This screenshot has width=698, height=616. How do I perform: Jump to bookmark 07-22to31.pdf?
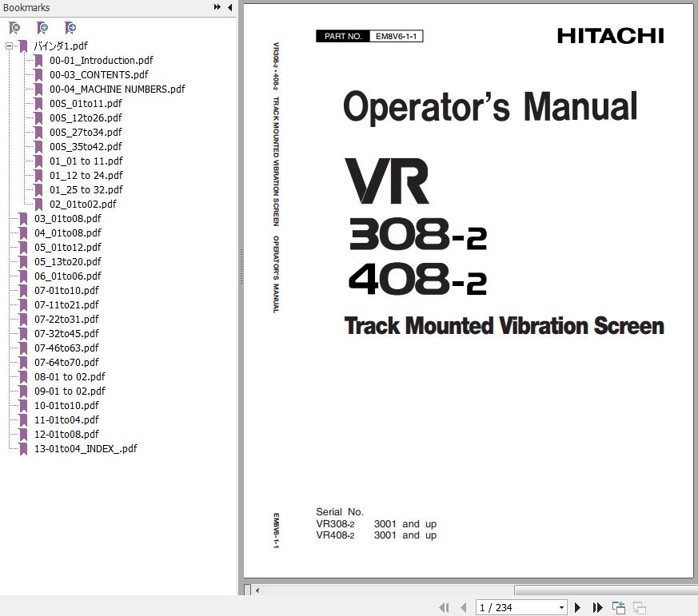67,319
